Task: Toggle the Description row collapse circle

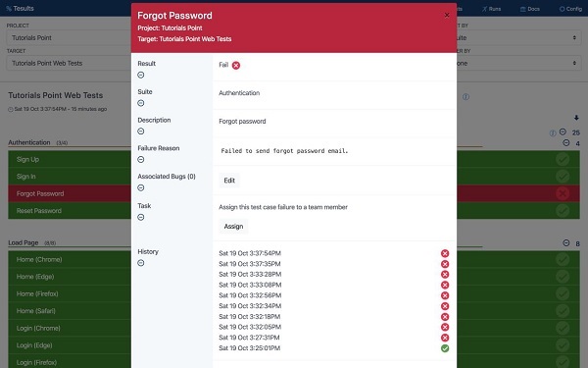Action: click(140, 131)
